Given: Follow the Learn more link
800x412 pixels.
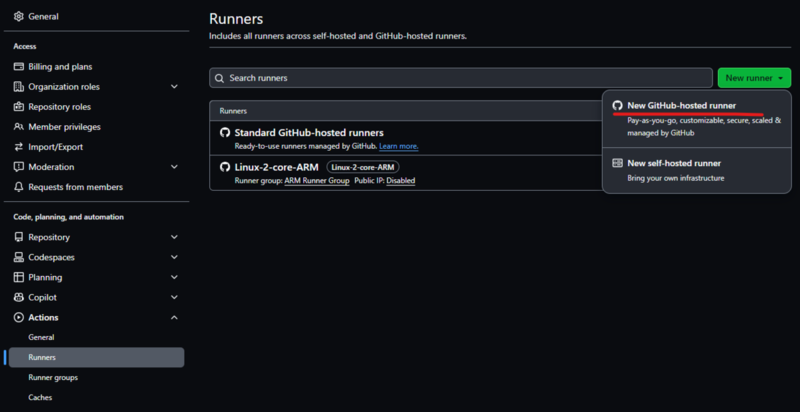Looking at the screenshot, I should click(x=398, y=146).
